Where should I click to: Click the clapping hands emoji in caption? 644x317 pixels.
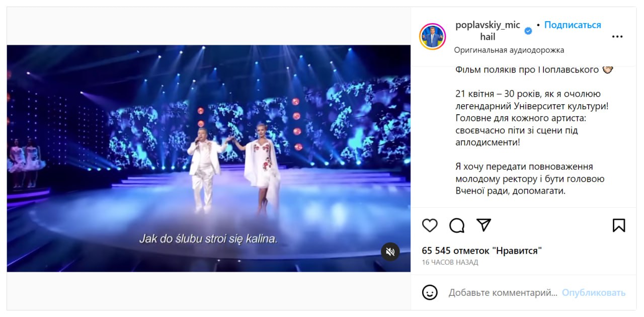point(608,69)
